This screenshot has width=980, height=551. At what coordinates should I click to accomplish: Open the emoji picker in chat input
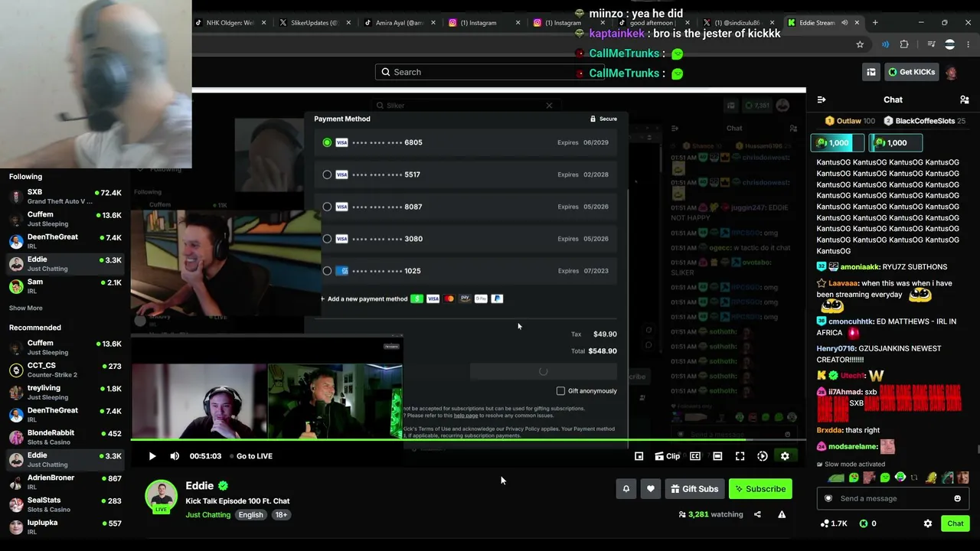pos(957,498)
